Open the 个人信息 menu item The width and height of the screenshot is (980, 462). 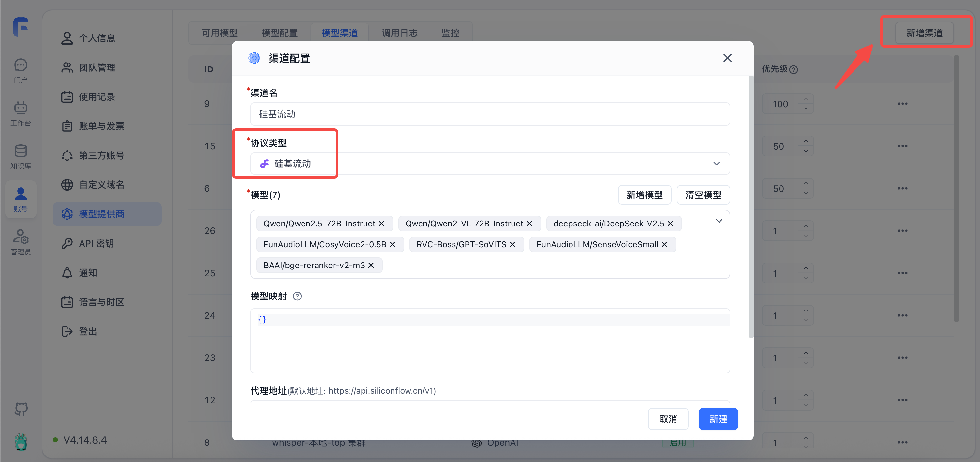97,38
